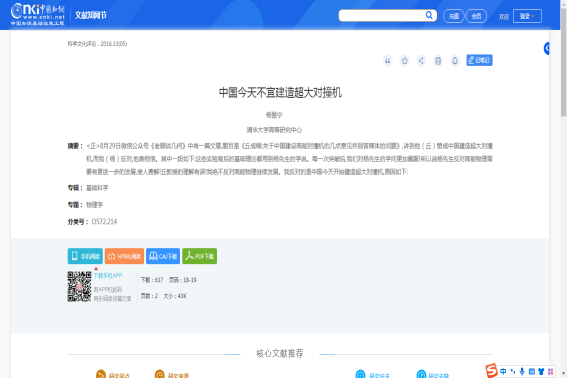Click the HTML阅读 button
Viewport: 567px width, 378px height.
point(124,256)
